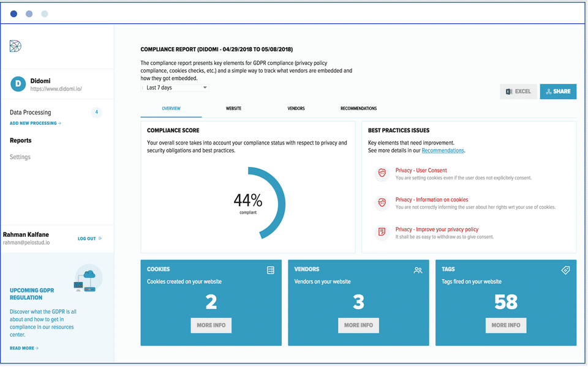Switch to the Website tab
The width and height of the screenshot is (588, 369).
click(233, 108)
